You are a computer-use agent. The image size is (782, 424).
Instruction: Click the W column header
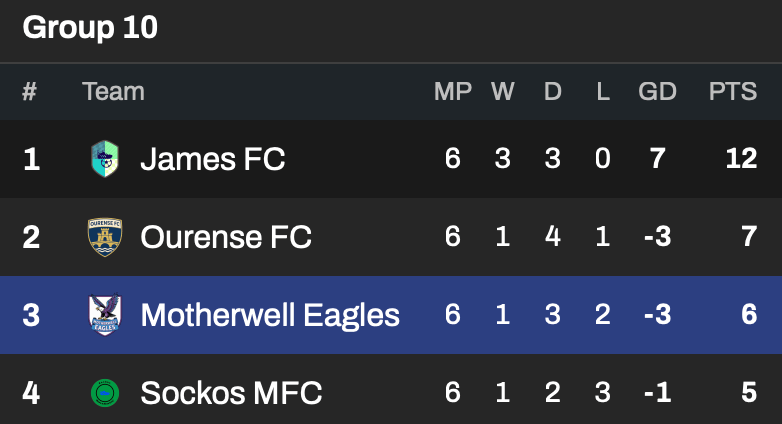point(502,92)
